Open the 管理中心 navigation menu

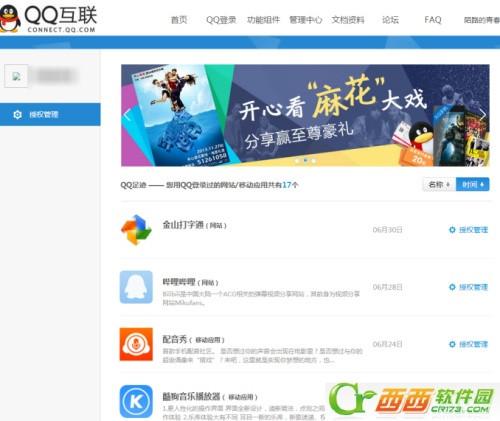(306, 20)
